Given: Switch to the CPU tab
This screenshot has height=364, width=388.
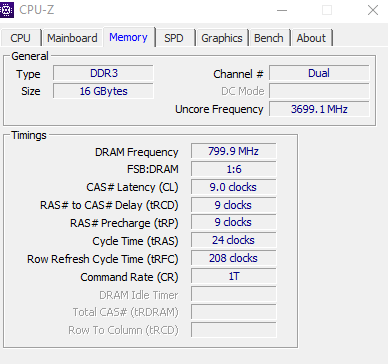Looking at the screenshot, I should pyautogui.click(x=21, y=38).
